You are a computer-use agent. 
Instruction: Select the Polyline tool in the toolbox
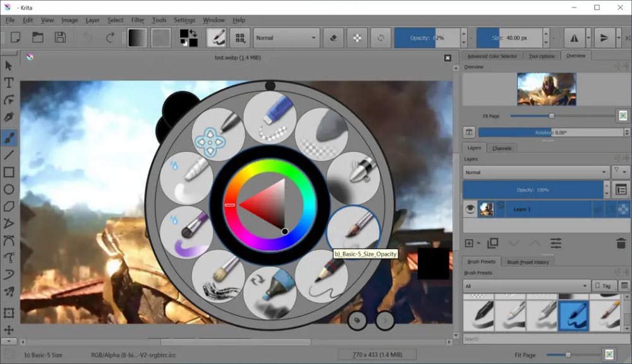(x=9, y=224)
